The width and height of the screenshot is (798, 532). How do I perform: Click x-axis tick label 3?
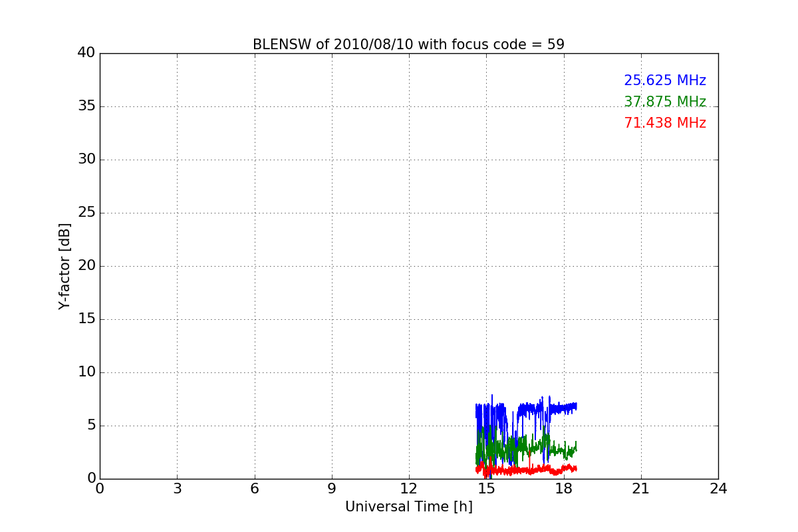tap(177, 489)
